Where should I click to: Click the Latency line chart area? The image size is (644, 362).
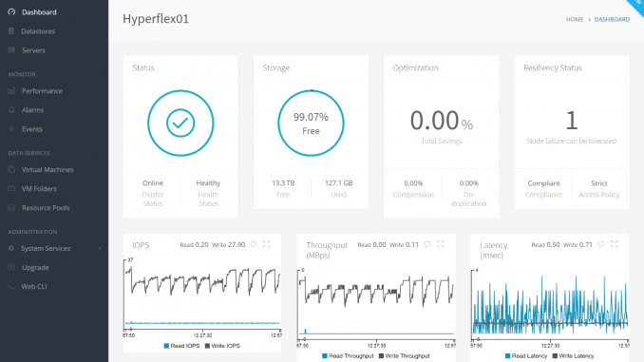click(550, 304)
